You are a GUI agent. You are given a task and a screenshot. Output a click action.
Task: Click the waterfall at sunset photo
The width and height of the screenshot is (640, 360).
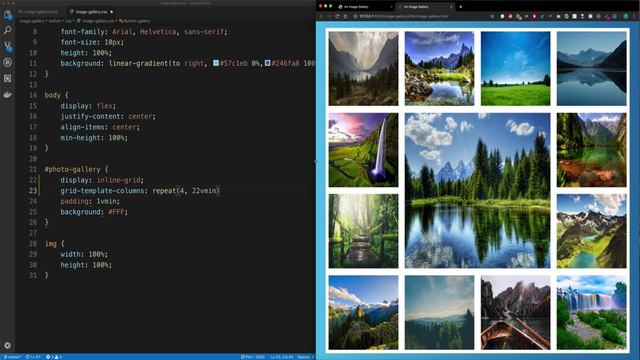click(363, 150)
